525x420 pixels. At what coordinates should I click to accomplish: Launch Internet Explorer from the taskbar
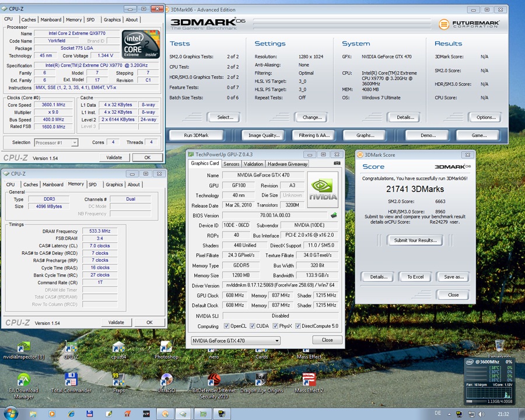pyautogui.click(x=71, y=414)
